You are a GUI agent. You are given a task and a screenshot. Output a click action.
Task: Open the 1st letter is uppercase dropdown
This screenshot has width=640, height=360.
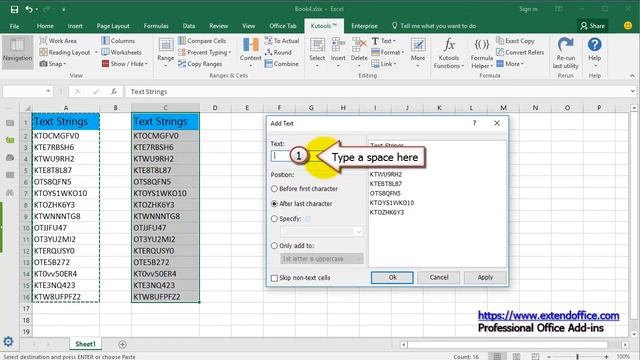tap(321, 259)
